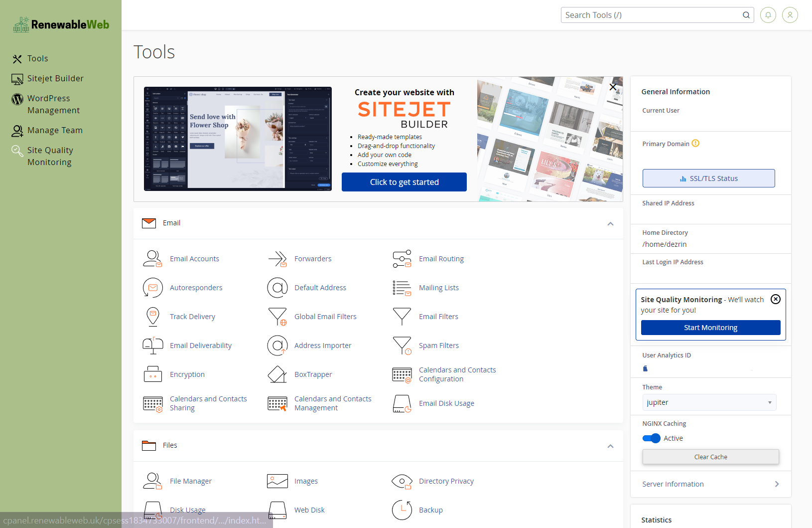Check SSL/TLS Status for the primary domain

[x=708, y=178]
